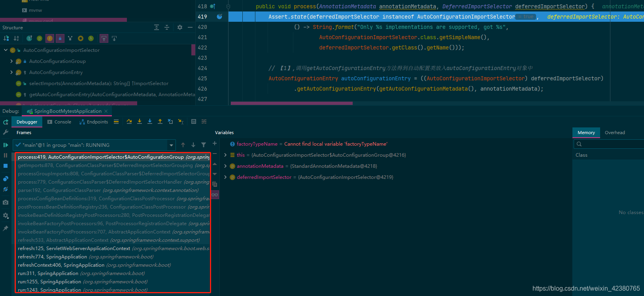
Task: Select the refresh:774, SpringApplication frame
Action: (113, 257)
